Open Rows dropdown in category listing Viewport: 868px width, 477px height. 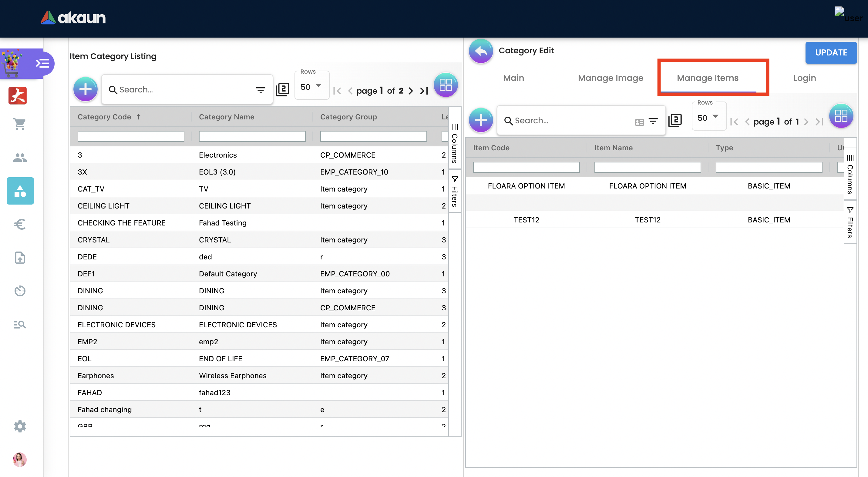tap(311, 87)
